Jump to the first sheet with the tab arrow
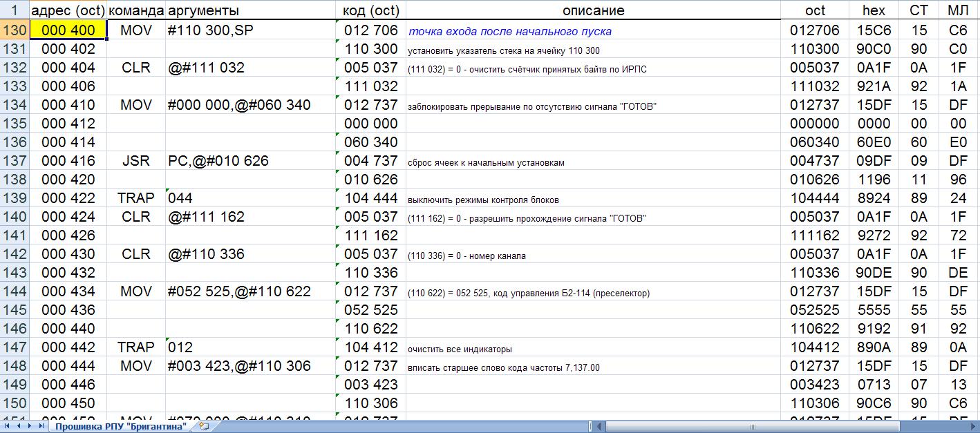 (x=6, y=427)
